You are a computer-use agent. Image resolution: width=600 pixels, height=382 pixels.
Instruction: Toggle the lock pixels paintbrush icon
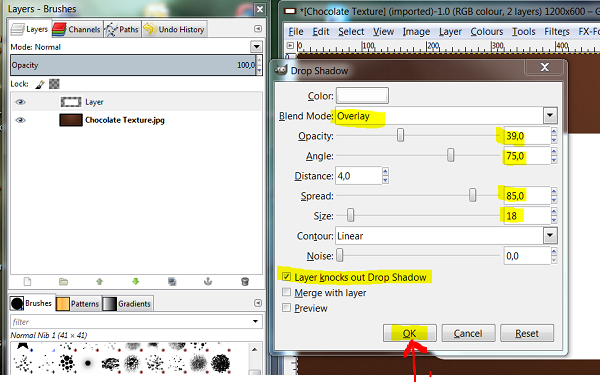[40, 84]
